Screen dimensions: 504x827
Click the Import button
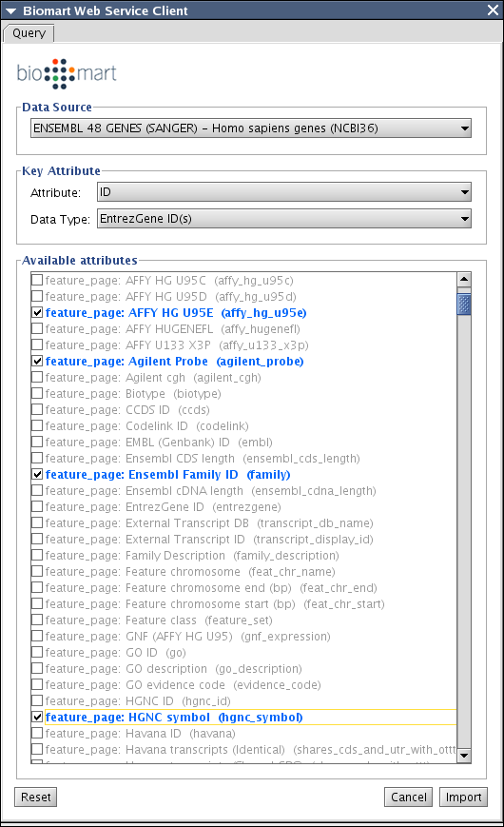point(463,797)
